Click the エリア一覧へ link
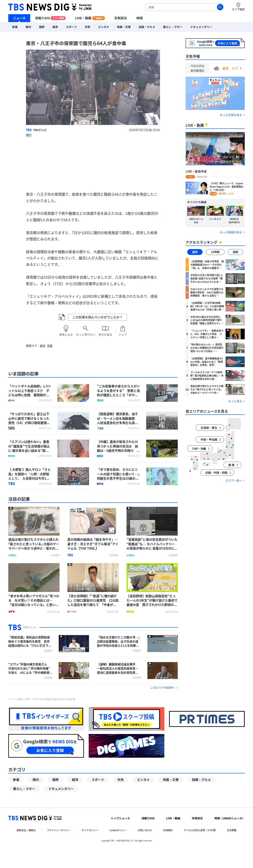Screen dimensions: 253x868 235,480
